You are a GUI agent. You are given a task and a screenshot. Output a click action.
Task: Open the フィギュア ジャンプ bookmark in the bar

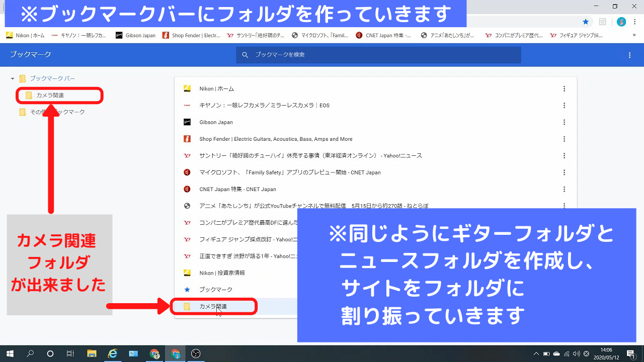click(577, 36)
